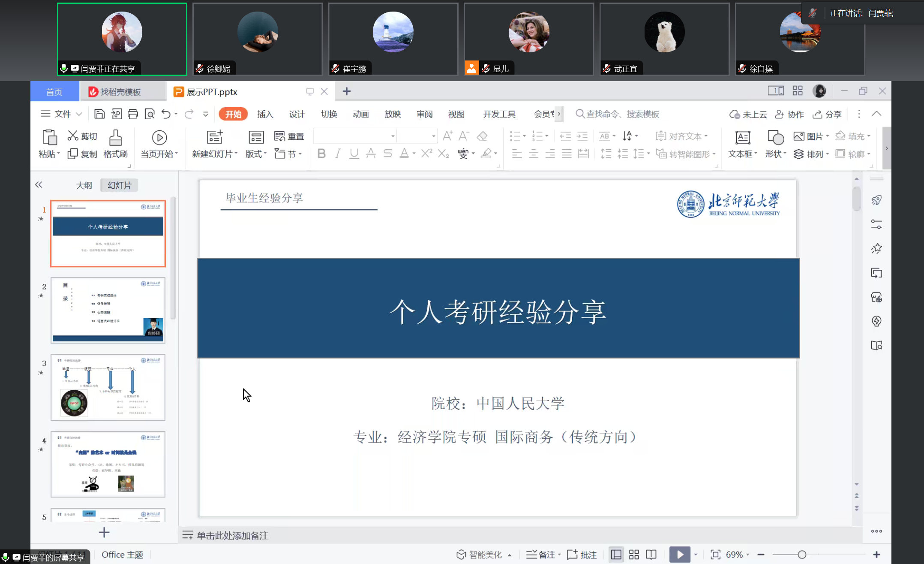Open the font name combo box dropdown

[x=393, y=136]
